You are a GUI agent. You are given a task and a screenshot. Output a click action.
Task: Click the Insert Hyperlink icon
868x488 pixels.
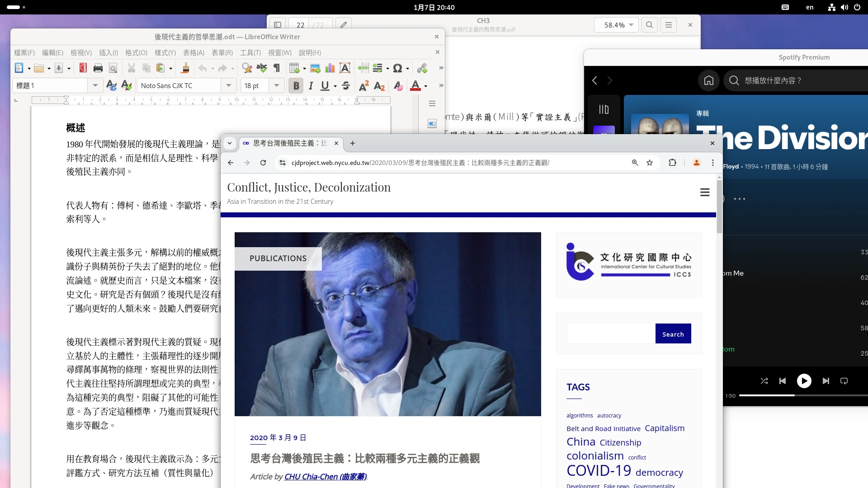point(422,68)
